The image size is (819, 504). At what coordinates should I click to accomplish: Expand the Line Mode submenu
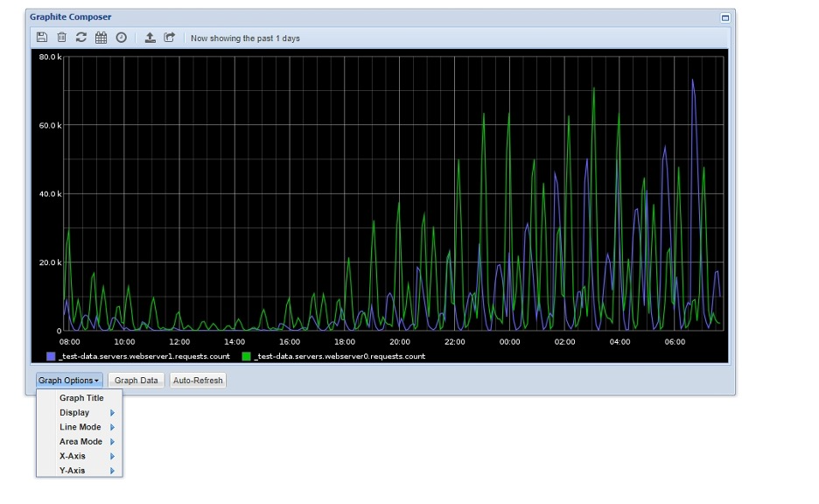coord(79,427)
